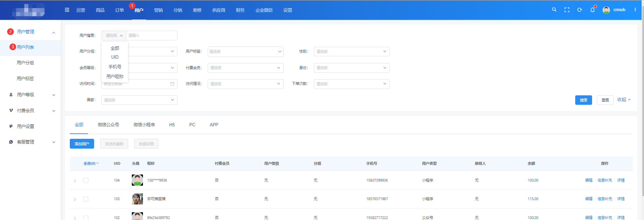Click the calendar icon in 访问时间 field
644x220 pixels.
[172, 84]
